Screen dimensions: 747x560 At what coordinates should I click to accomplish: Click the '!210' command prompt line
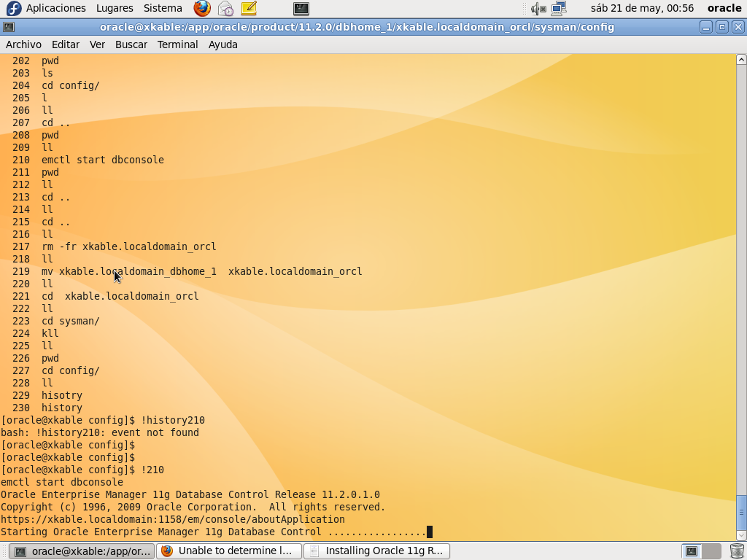pos(82,470)
